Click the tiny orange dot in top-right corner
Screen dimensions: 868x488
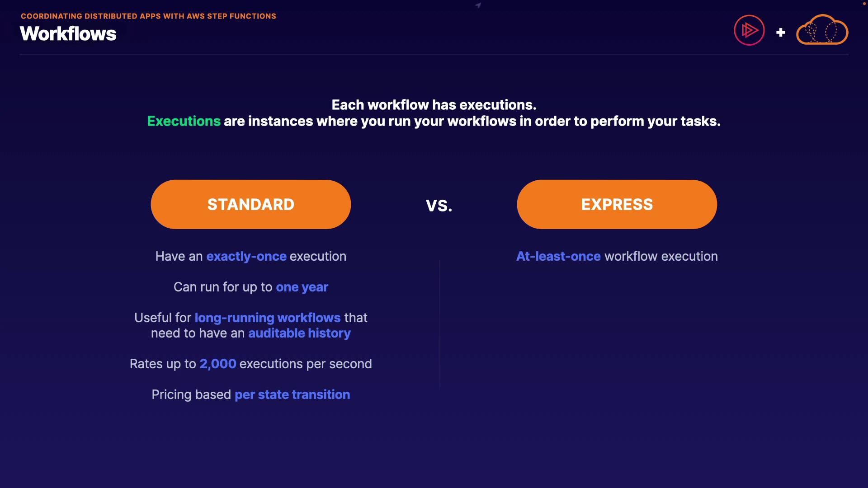tap(864, 4)
